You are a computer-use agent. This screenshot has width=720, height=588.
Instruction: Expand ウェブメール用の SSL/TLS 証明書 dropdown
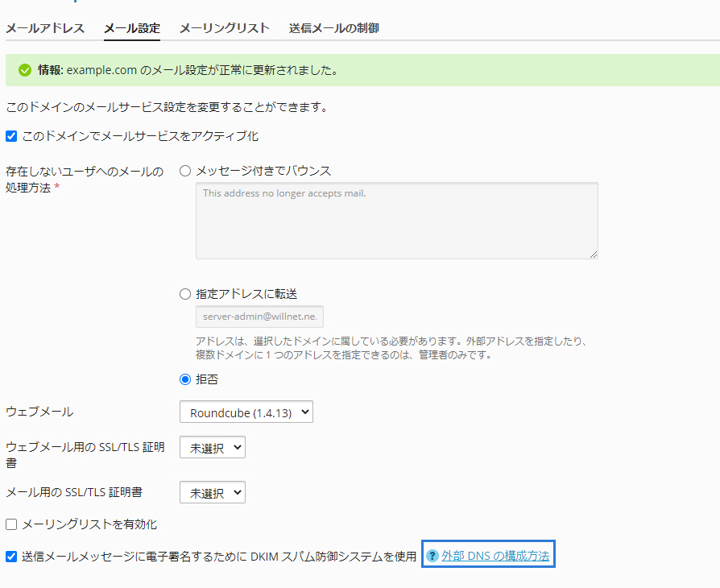point(212,448)
